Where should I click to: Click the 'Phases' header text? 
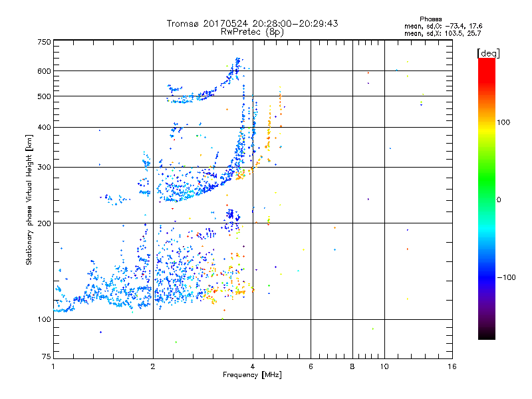(x=430, y=19)
